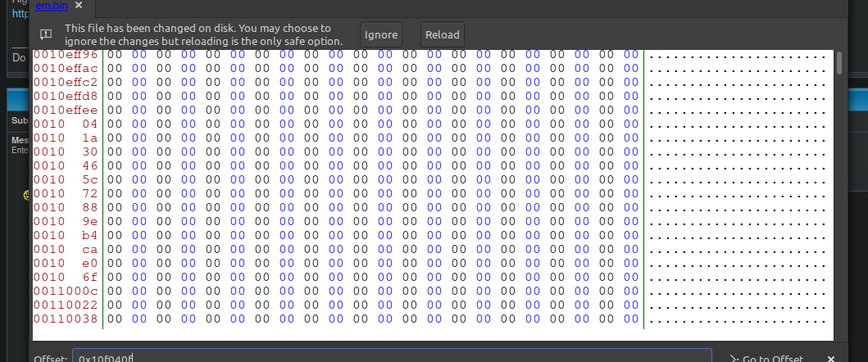Click the Offset input field
The image size is (868, 362).
[392, 358]
